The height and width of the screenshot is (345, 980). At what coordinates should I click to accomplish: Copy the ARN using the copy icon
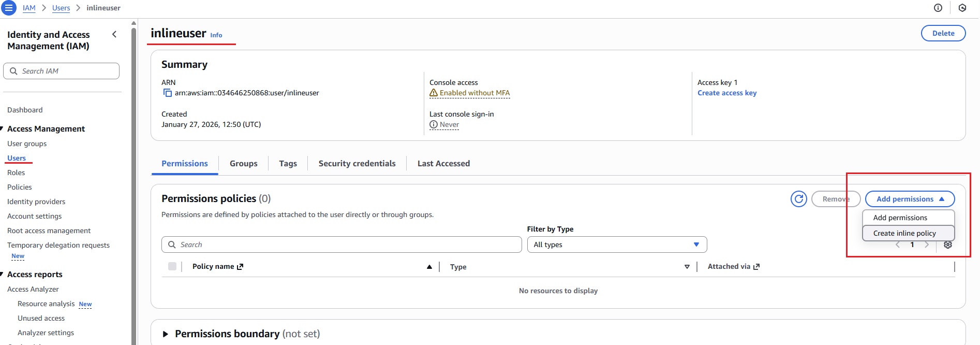(167, 93)
